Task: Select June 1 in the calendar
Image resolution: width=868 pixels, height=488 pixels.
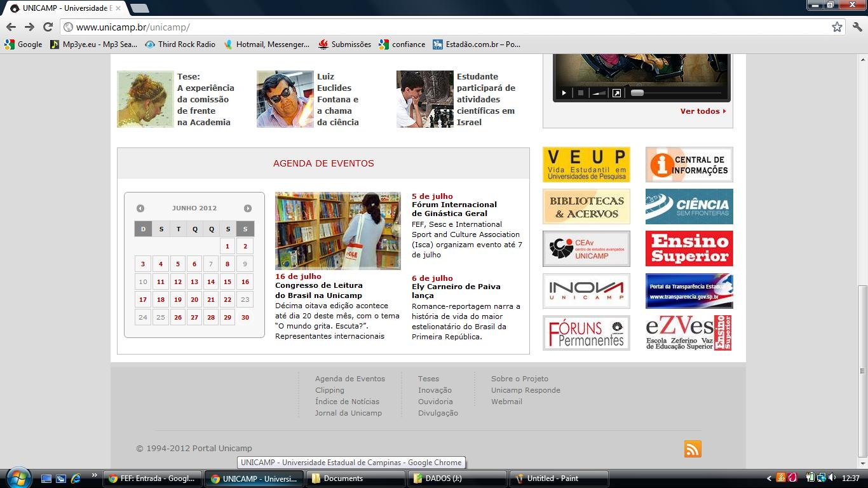Action: (227, 247)
